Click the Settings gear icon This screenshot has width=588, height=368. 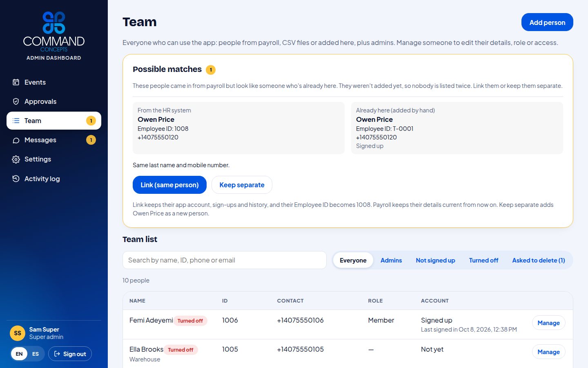coord(16,159)
